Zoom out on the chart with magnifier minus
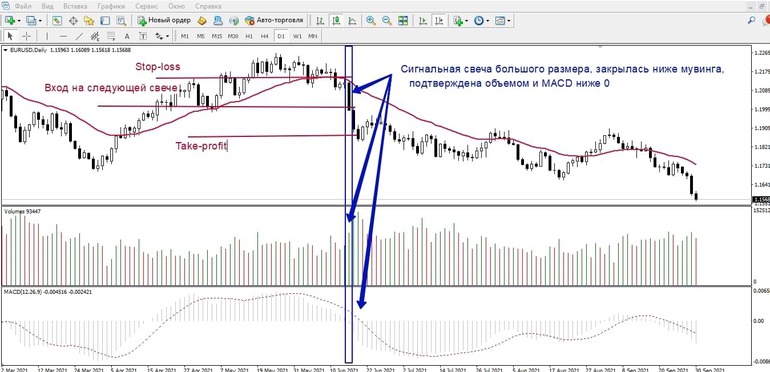The image size is (770, 372). [387, 21]
